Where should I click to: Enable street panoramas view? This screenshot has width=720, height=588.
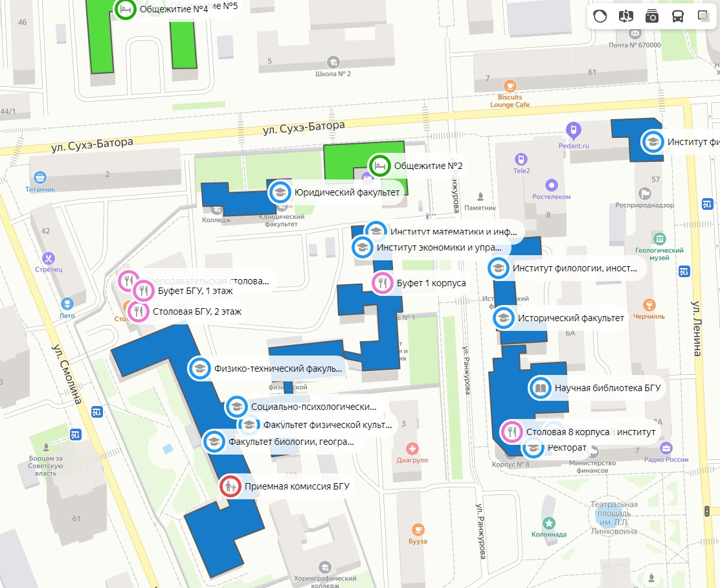626,16
